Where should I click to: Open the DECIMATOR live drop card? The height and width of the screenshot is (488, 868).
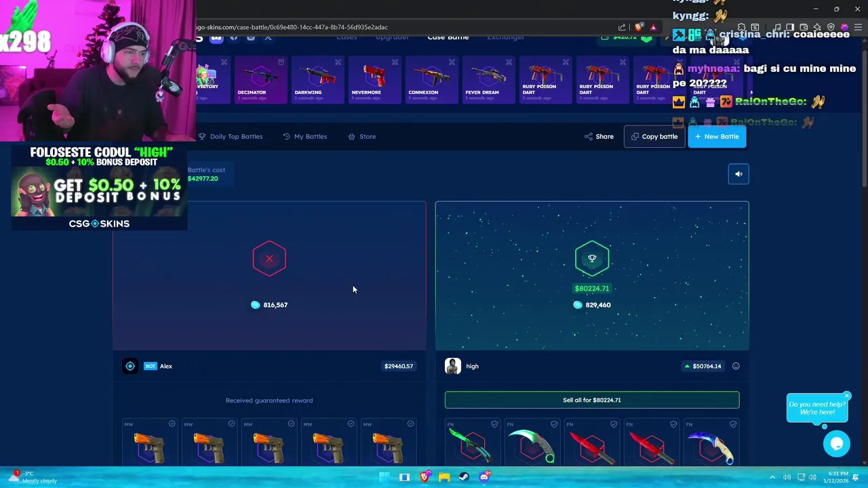click(x=261, y=80)
